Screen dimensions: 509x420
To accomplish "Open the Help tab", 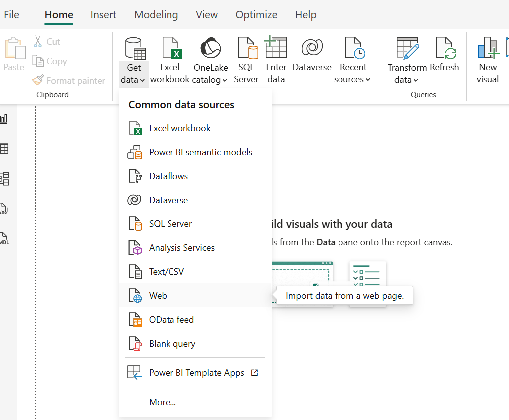I will click(306, 15).
